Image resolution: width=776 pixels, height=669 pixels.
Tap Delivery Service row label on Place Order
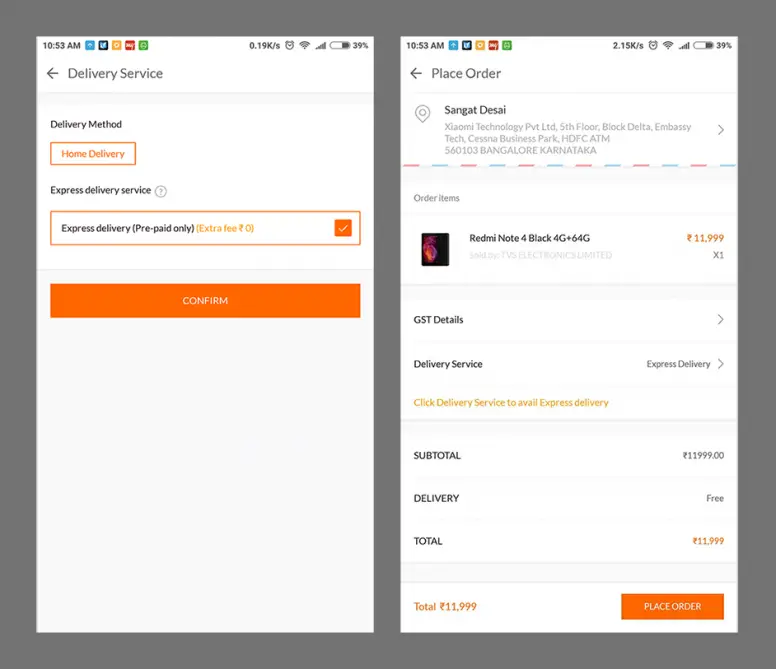click(448, 364)
